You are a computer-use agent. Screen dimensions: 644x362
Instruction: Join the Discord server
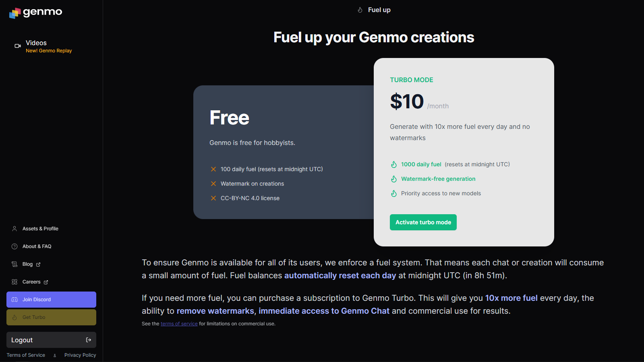point(51,300)
